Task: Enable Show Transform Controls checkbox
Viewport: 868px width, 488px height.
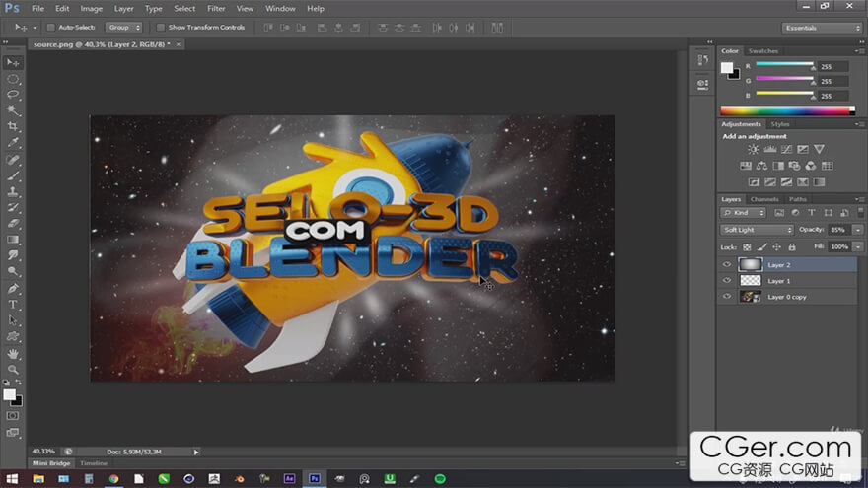Action: pyautogui.click(x=161, y=28)
